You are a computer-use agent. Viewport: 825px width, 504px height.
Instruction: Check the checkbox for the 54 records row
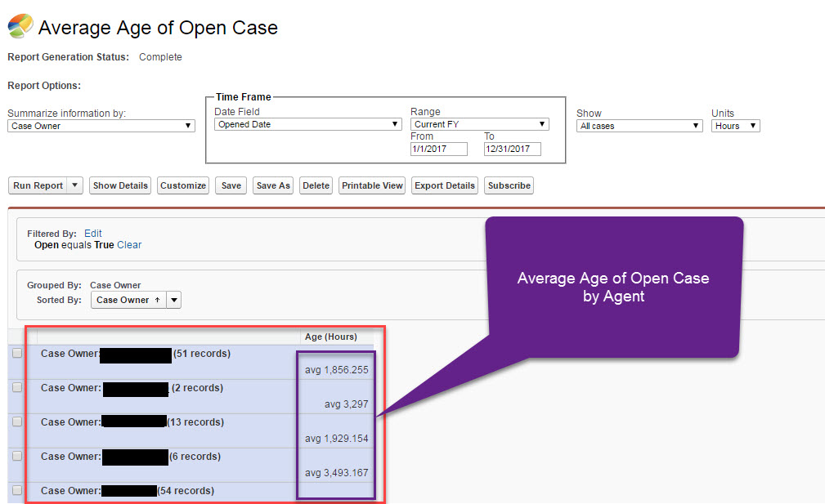tap(18, 490)
